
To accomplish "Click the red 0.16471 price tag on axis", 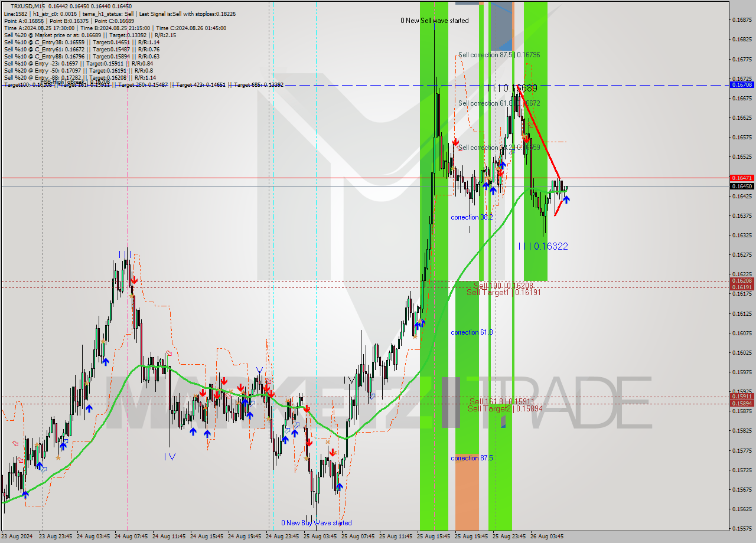I will pos(742,178).
